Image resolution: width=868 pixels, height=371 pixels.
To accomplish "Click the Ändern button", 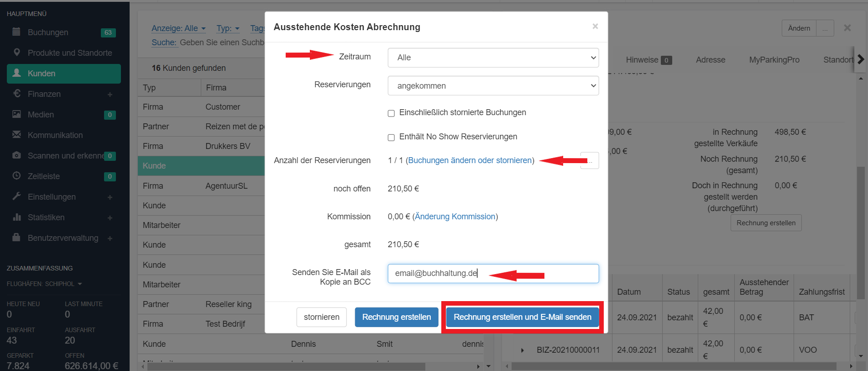I will point(799,28).
